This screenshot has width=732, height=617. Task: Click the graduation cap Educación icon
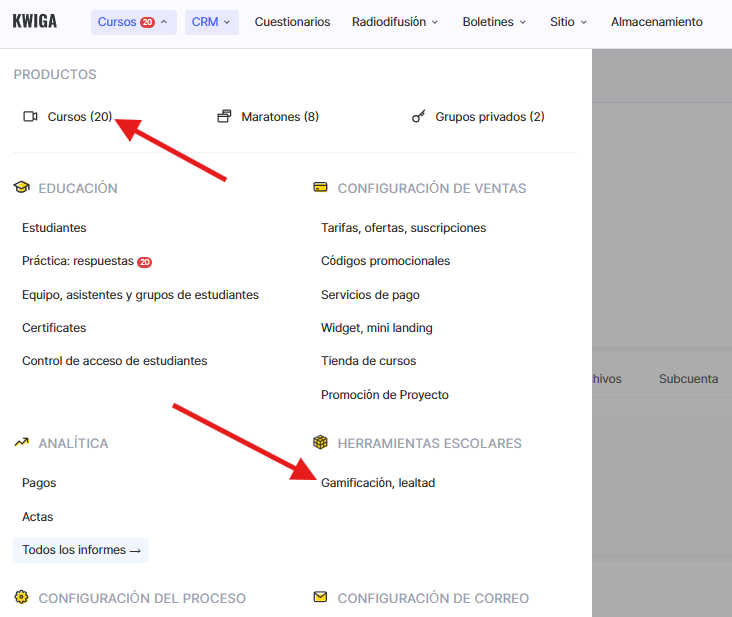pos(21,188)
